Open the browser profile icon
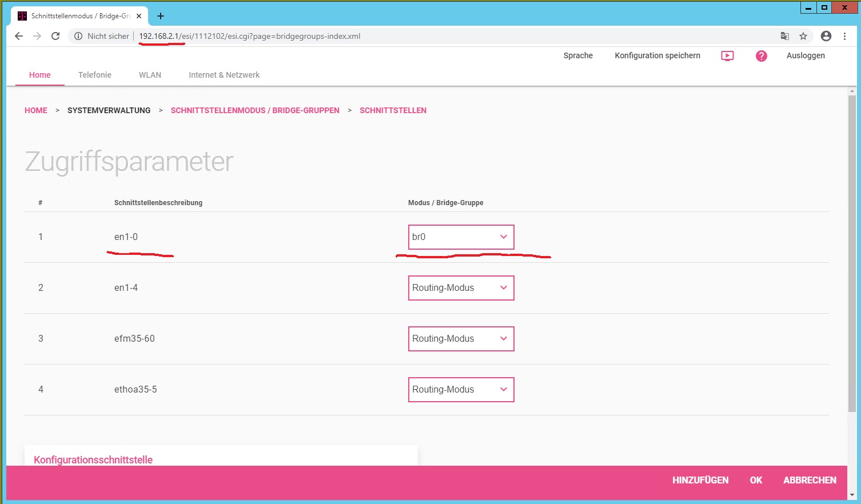The width and height of the screenshot is (861, 504). pyautogui.click(x=826, y=36)
